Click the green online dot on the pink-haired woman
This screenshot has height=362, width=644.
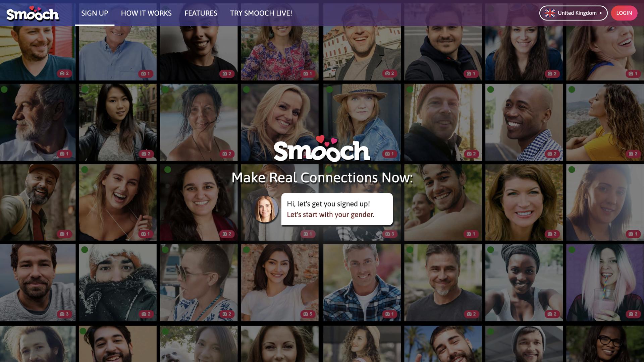pos(572,250)
